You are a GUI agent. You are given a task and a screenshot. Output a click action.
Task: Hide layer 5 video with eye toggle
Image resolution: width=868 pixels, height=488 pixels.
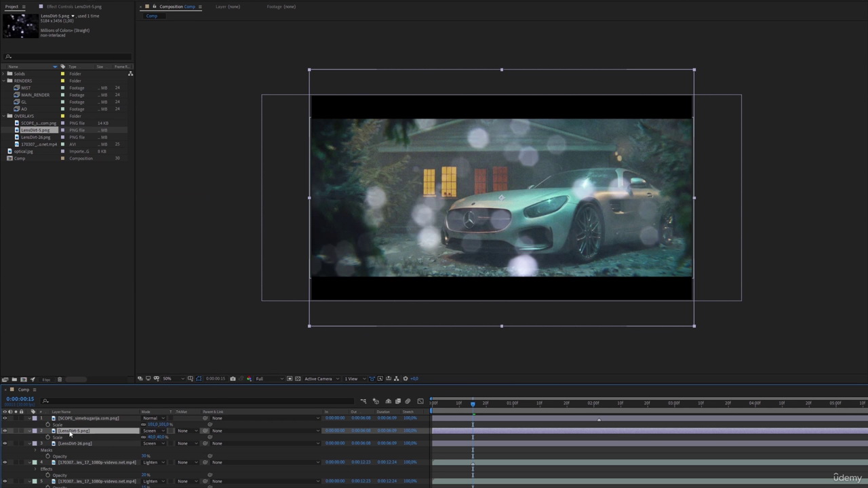tap(5, 481)
